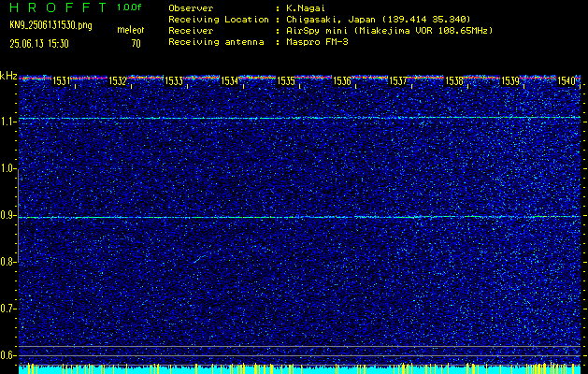Pick the 1534 time marker
Image resolution: width=588 pixels, height=374 pixels.
(x=230, y=81)
